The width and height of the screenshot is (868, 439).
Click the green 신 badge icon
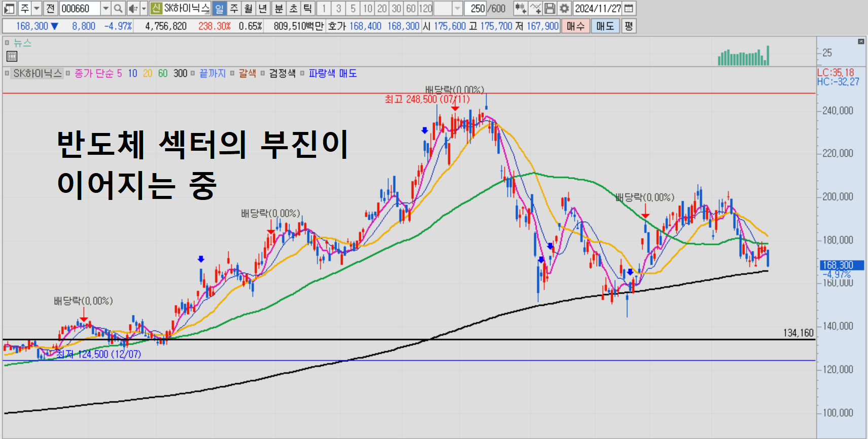click(156, 8)
